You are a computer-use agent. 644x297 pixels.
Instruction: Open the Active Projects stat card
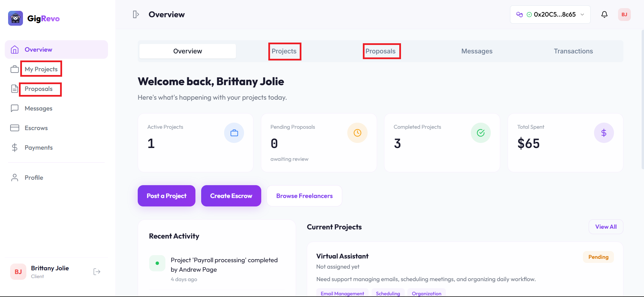(195, 143)
